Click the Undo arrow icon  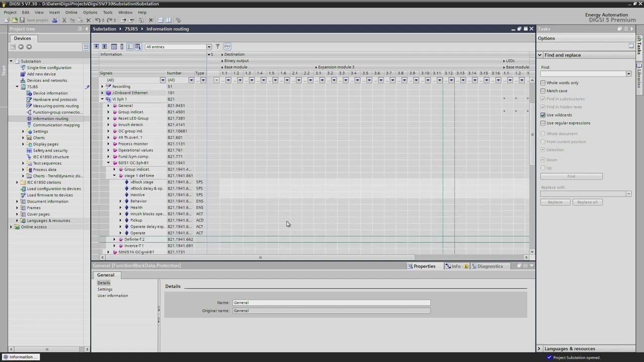pos(98,20)
